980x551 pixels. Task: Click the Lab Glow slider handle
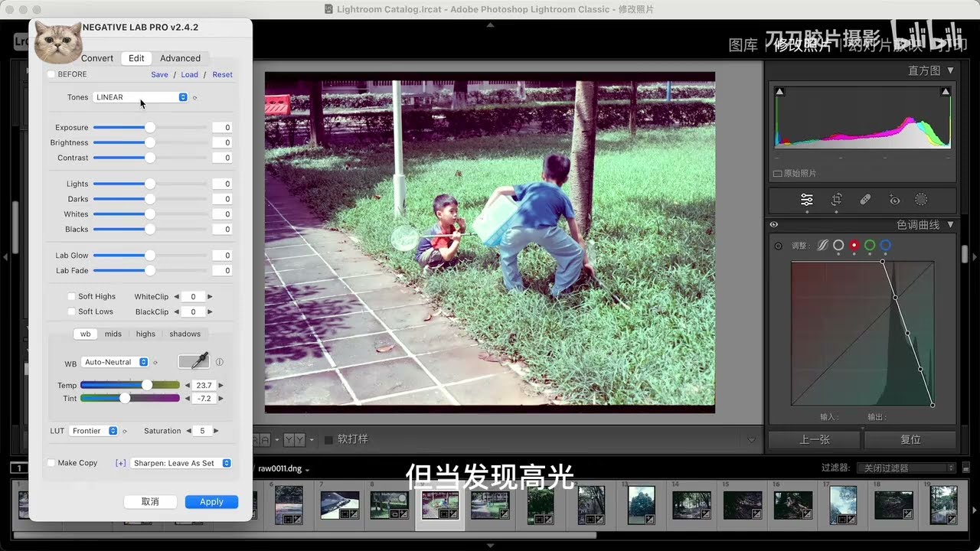tap(150, 255)
